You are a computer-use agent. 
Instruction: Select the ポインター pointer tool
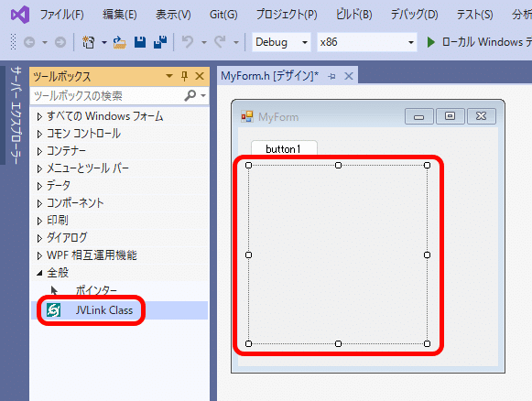[95, 291]
